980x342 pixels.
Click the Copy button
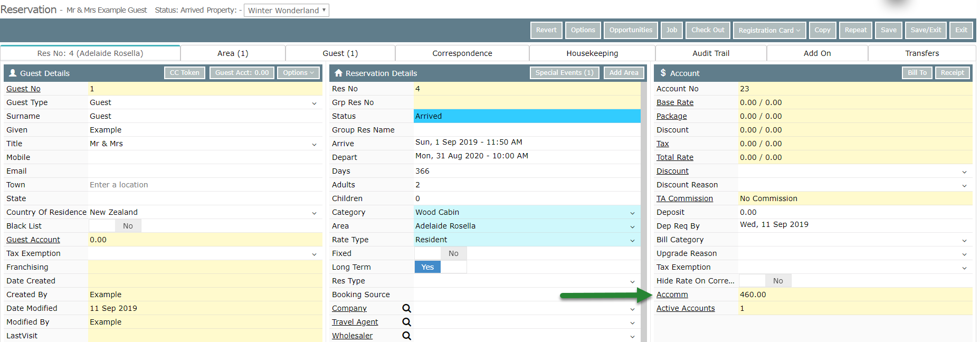coord(822,30)
